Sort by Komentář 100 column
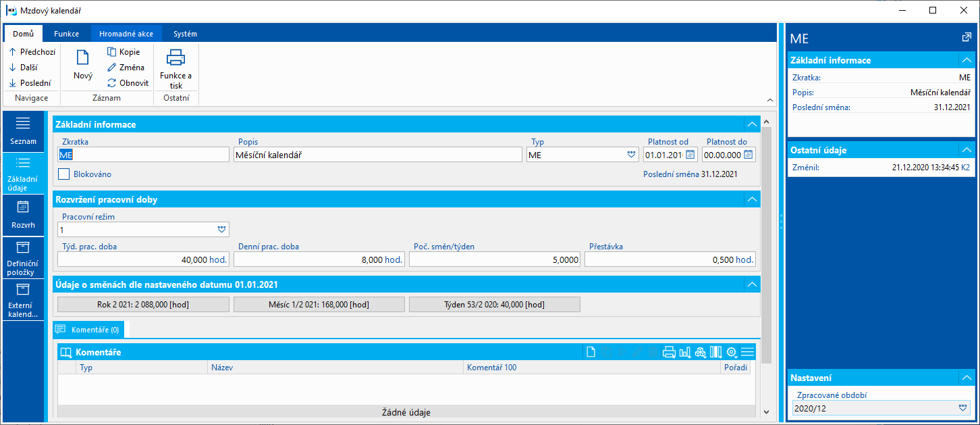This screenshot has height=425, width=980. click(592, 368)
